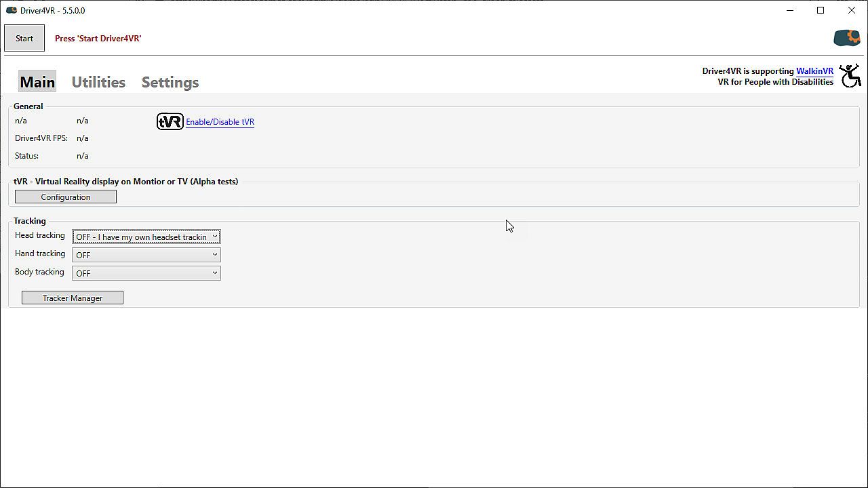
Task: Click the Head tracking label
Action: pos(40,235)
